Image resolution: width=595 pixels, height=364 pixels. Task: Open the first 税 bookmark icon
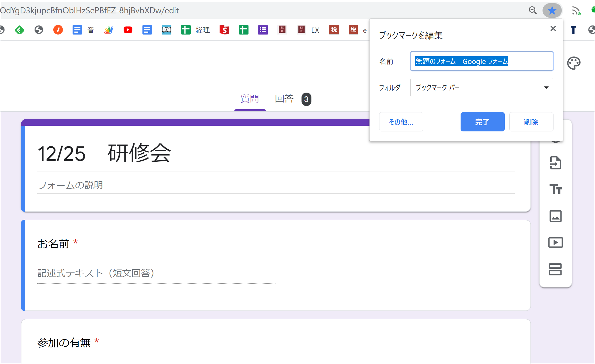click(x=334, y=30)
